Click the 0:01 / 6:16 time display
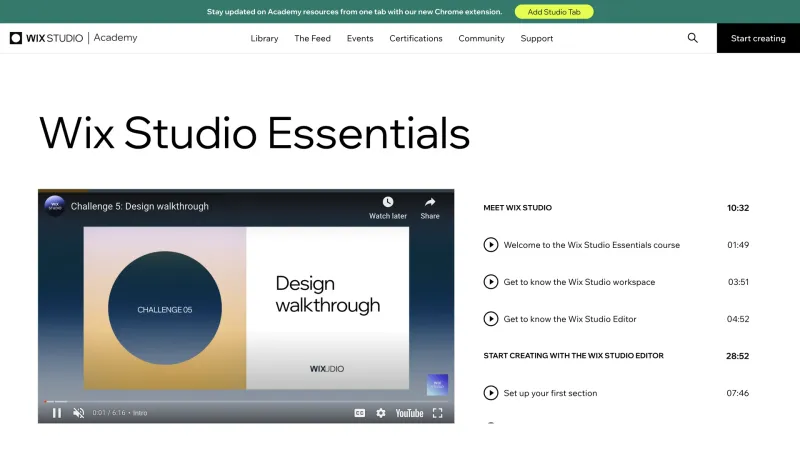Image resolution: width=800 pixels, height=450 pixels. [x=109, y=413]
